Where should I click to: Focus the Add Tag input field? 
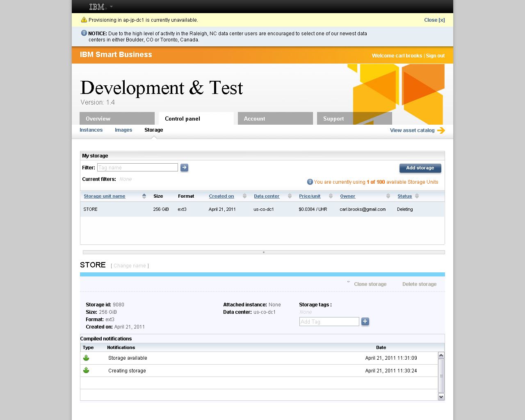pyautogui.click(x=329, y=322)
